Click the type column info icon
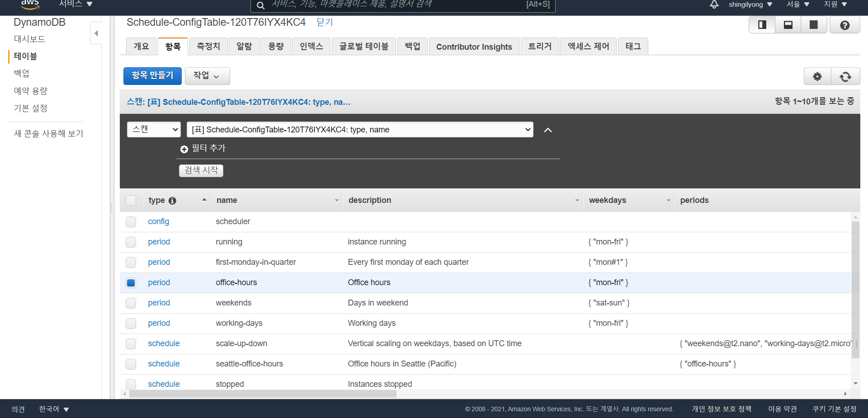868x418 pixels. coord(172,201)
